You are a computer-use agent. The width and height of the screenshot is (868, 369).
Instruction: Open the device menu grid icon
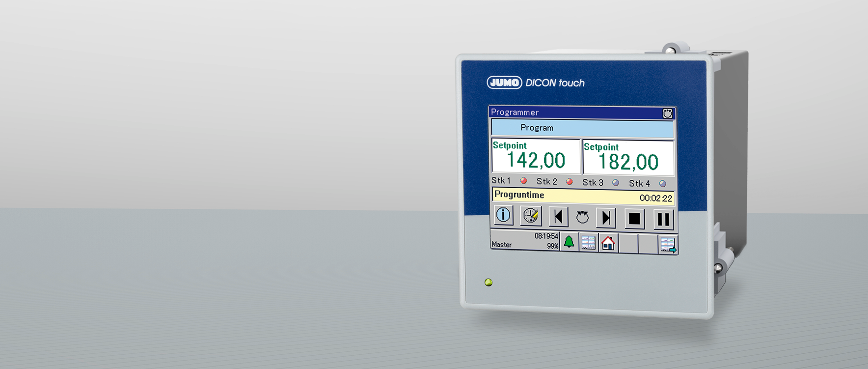pos(588,242)
